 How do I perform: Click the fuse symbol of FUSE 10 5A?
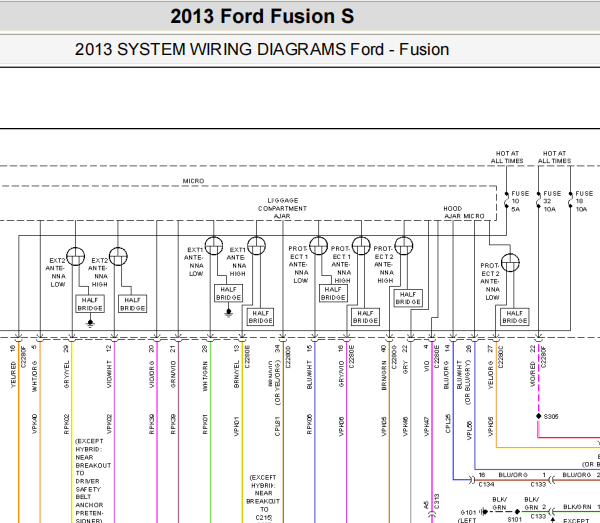tap(507, 200)
